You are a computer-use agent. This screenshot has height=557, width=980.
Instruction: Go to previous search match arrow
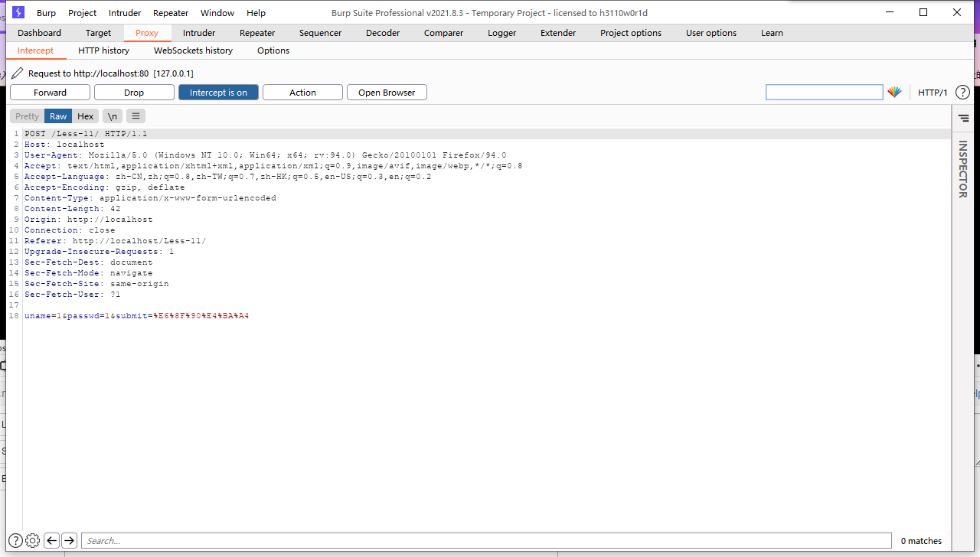(51, 541)
